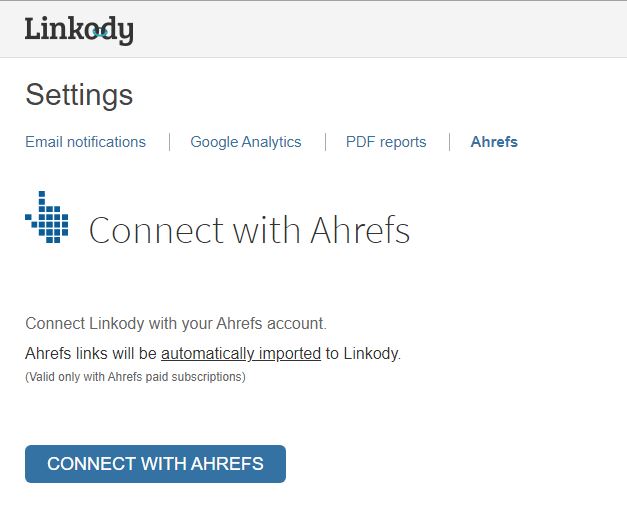Screen dimensions: 627x514
Task: Click divider between PDF reports and Ahrefs
Action: pyautogui.click(x=450, y=142)
